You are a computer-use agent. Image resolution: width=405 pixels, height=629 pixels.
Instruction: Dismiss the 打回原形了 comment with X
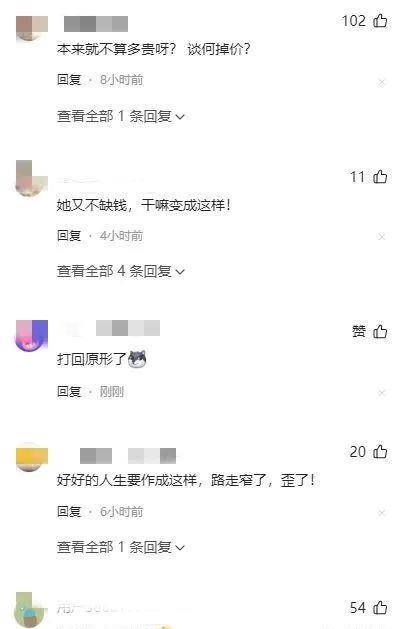[382, 392]
